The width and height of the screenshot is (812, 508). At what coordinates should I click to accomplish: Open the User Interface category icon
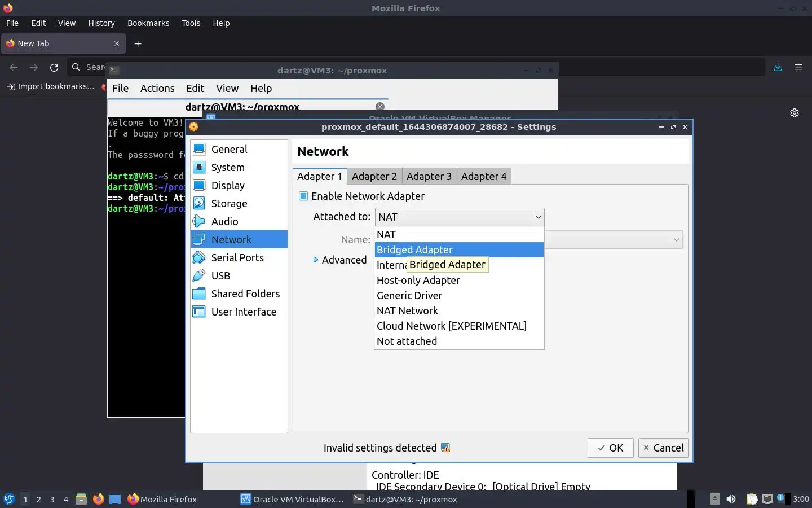199,312
